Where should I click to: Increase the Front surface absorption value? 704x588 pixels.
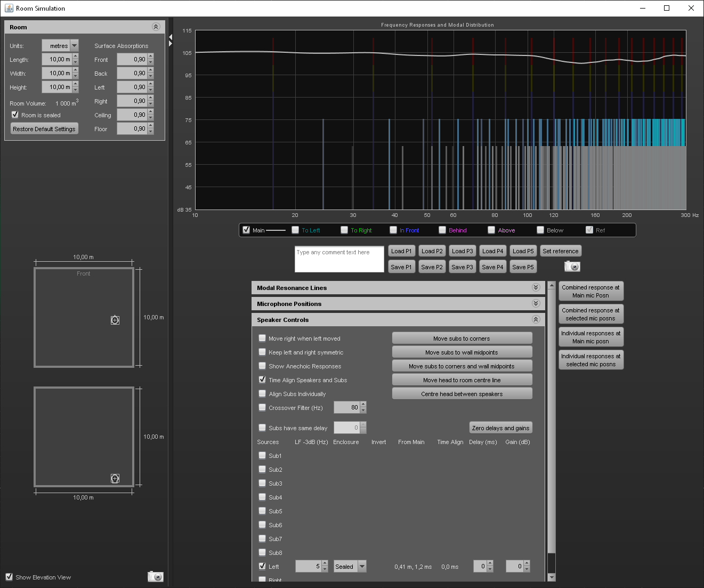(151, 57)
